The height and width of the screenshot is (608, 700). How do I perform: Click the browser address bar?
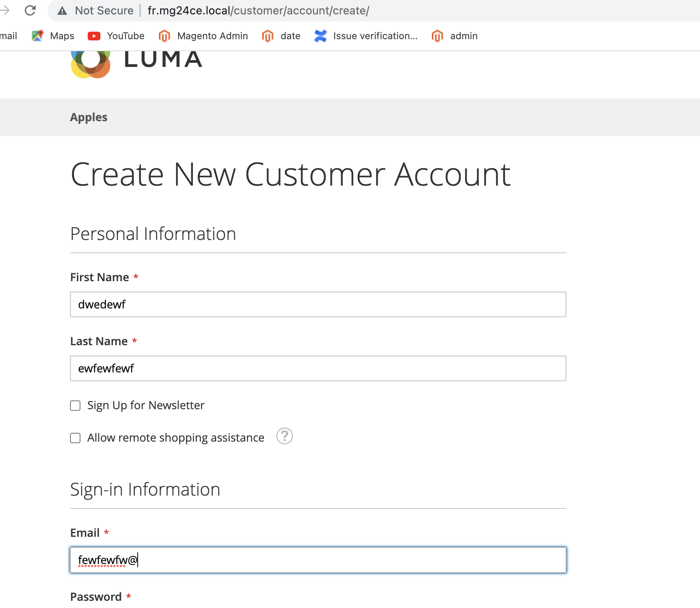click(x=280, y=10)
